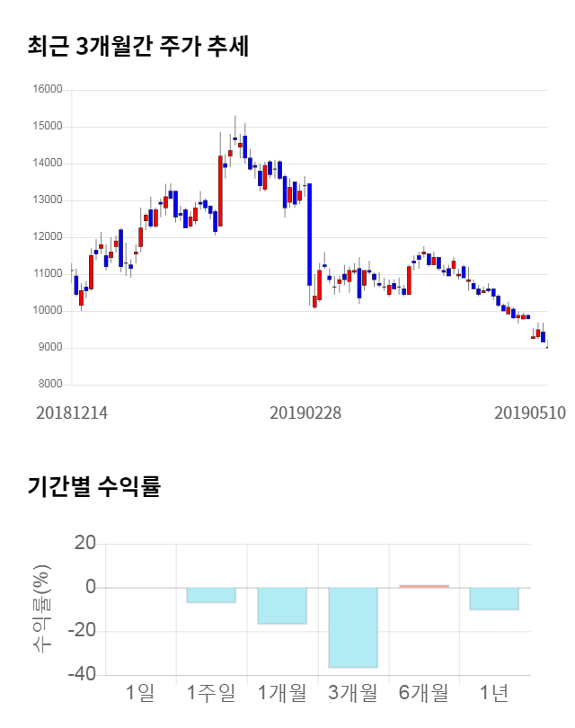Click the 1주일 return bar
Image resolution: width=575 pixels, height=728 pixels.
point(211,595)
